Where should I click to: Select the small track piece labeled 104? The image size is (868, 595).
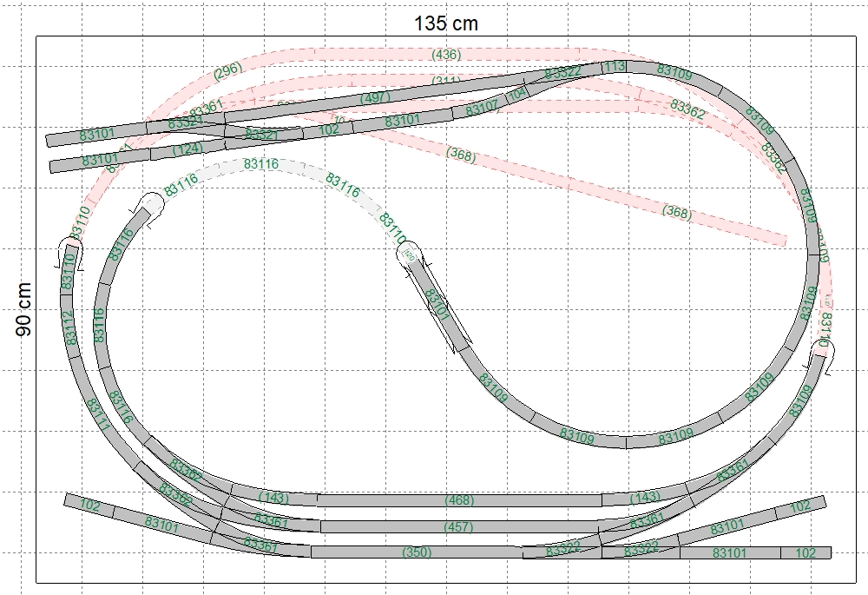pyautogui.click(x=517, y=93)
